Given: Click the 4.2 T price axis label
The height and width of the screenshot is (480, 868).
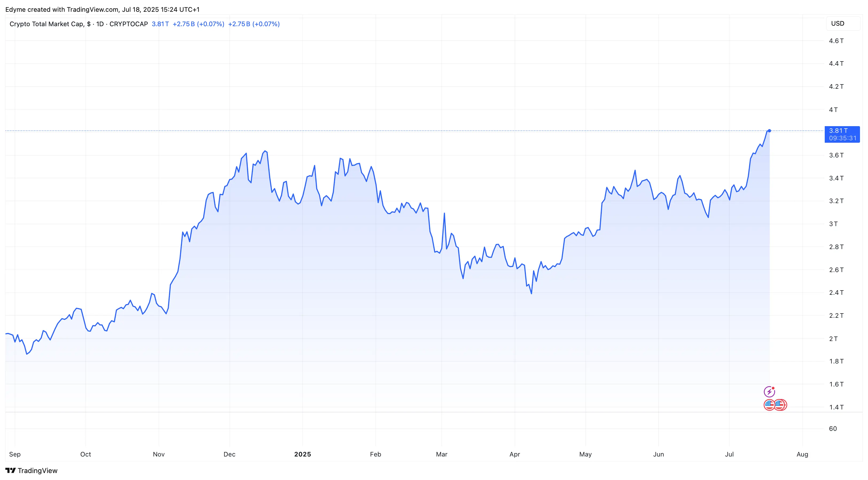Looking at the screenshot, I should tap(836, 87).
